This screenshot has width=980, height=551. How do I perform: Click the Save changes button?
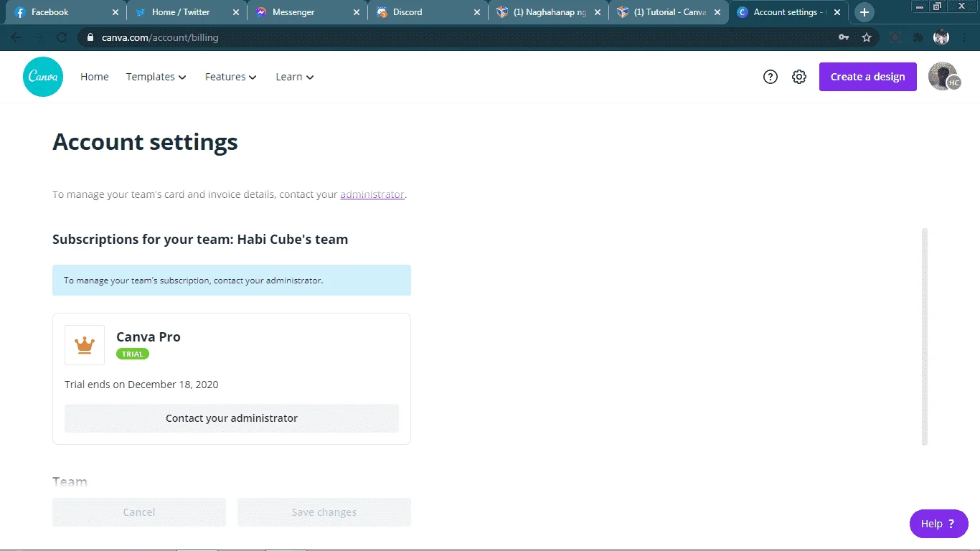[x=324, y=512]
